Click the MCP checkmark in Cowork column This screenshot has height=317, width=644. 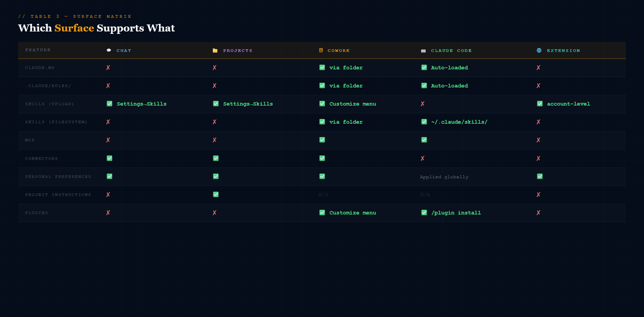[x=322, y=140]
